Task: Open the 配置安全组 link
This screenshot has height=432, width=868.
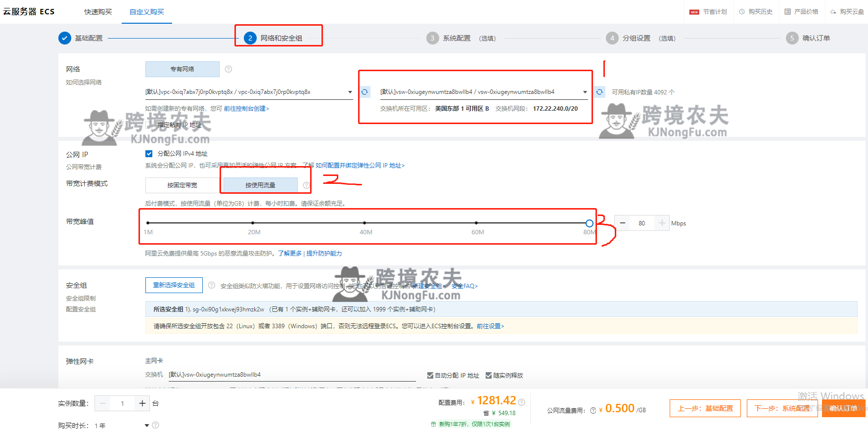Action: click(x=81, y=309)
